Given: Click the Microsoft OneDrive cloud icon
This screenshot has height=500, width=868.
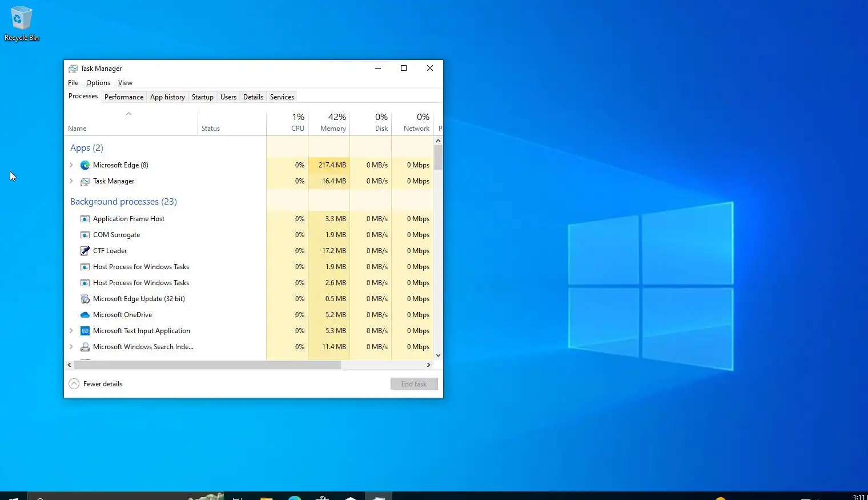Looking at the screenshot, I should [85, 315].
